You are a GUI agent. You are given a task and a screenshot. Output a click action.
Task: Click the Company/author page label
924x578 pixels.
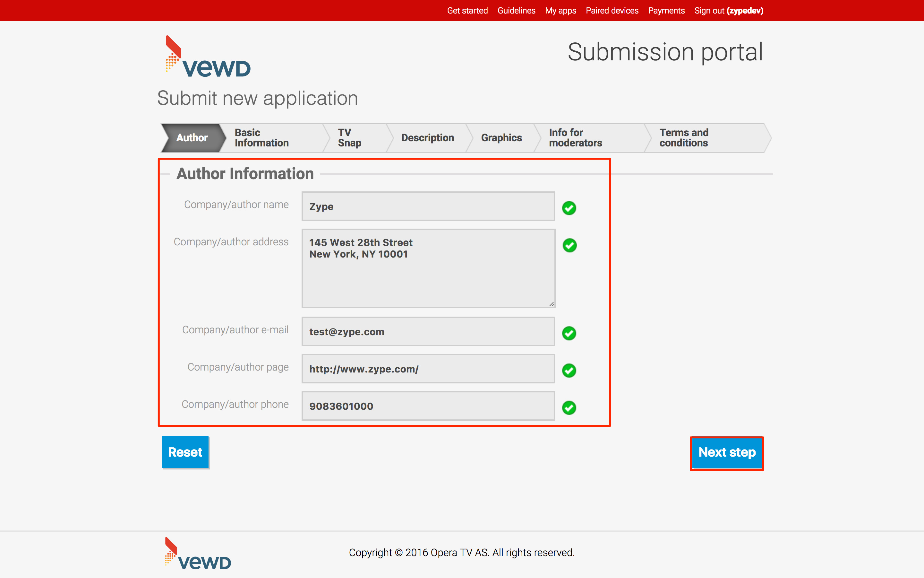238,367
